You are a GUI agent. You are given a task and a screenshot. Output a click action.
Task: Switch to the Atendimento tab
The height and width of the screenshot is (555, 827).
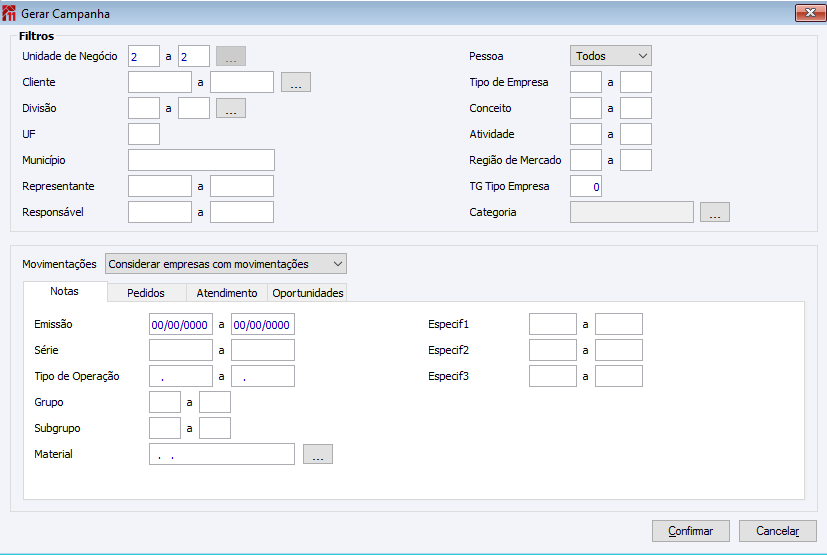click(227, 293)
